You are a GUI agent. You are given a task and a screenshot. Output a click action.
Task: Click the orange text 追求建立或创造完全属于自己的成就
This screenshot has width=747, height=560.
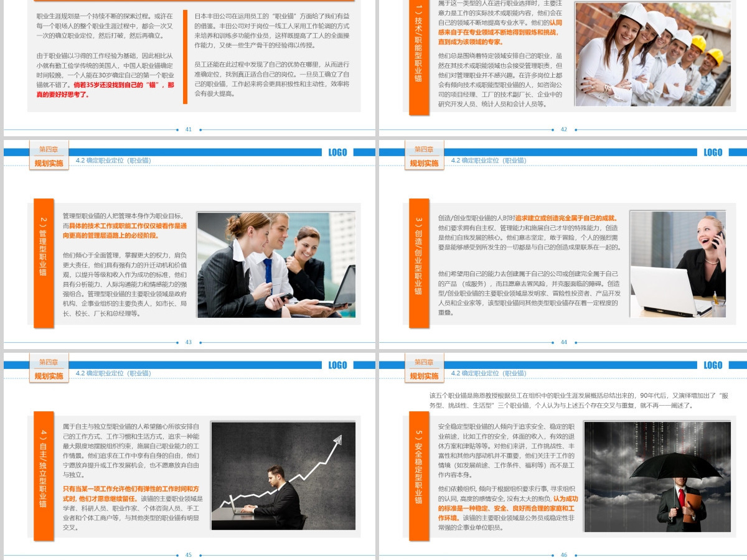(566, 218)
